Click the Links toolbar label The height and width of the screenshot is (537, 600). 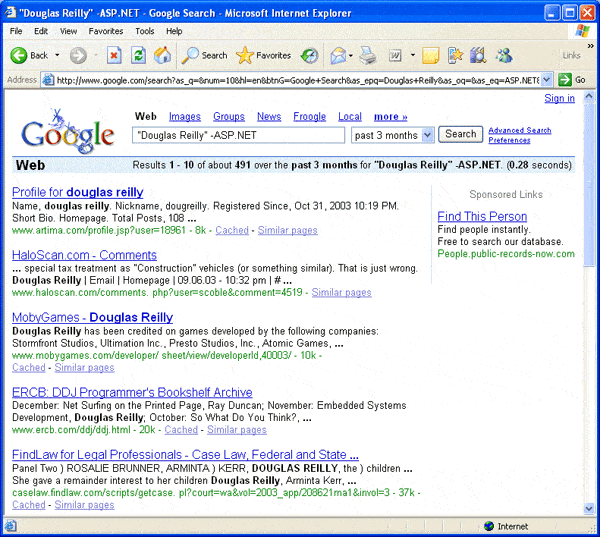[x=571, y=56]
